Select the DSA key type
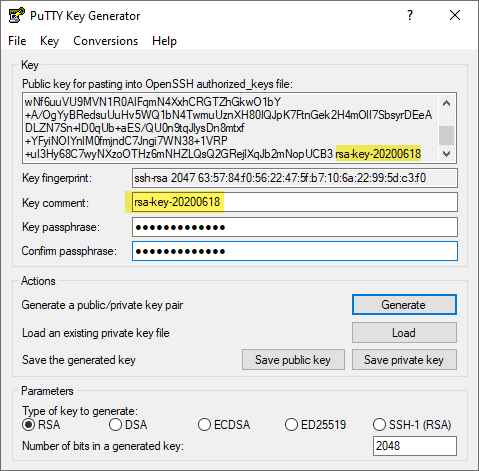The image size is (479, 471). click(x=115, y=425)
